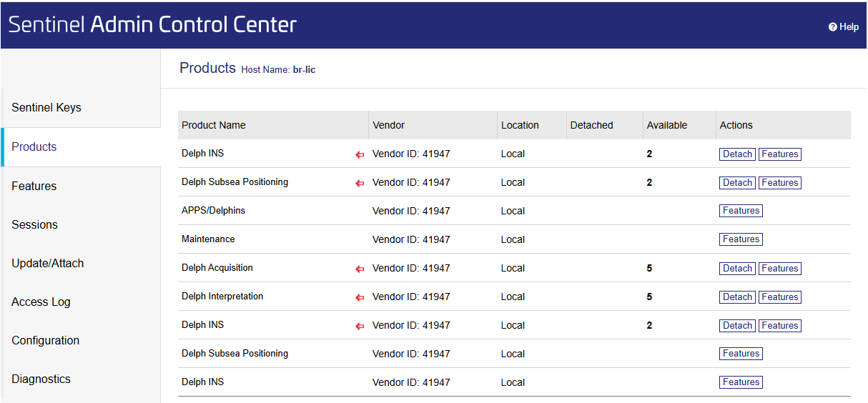The height and width of the screenshot is (403, 868).
Task: Select Diagnostics in the sidebar
Action: click(41, 379)
